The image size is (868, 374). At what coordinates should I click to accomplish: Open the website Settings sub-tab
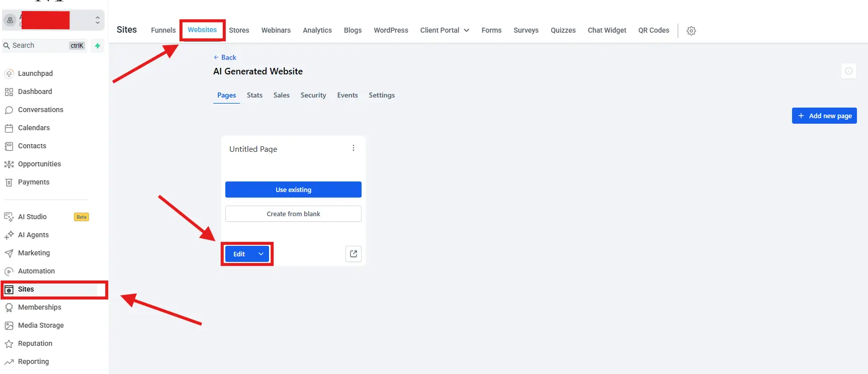(x=382, y=95)
